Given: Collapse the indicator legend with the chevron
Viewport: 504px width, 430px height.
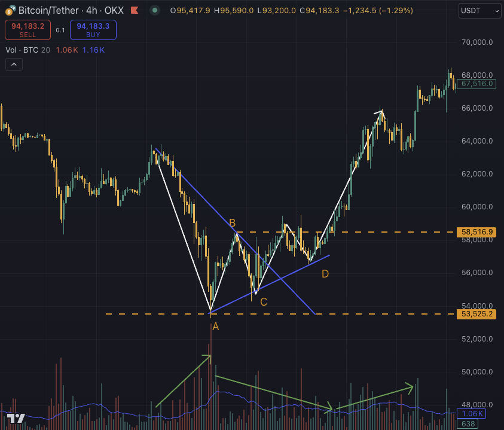Looking at the screenshot, I should coord(14,65).
